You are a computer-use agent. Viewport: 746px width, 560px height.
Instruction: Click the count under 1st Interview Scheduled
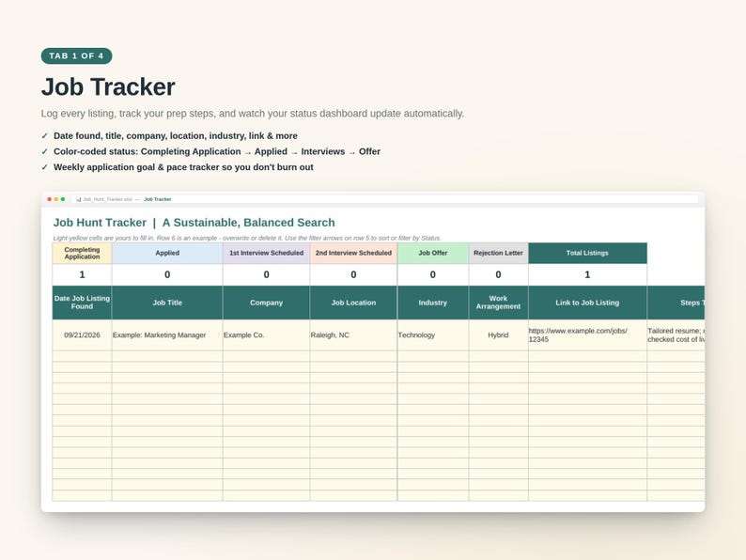coord(267,274)
